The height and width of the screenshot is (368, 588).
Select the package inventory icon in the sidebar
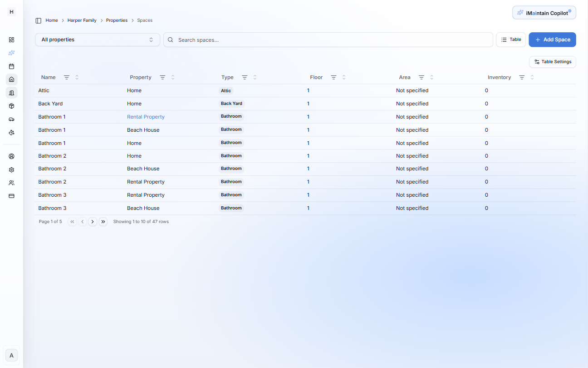pos(11,106)
